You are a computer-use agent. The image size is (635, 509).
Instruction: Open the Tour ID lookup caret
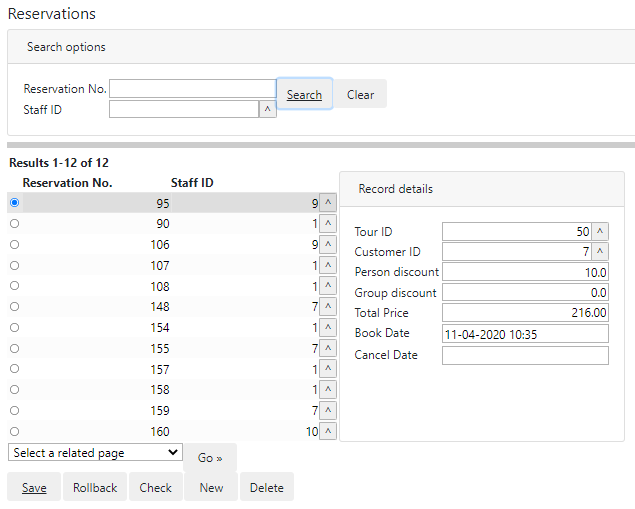(600, 232)
